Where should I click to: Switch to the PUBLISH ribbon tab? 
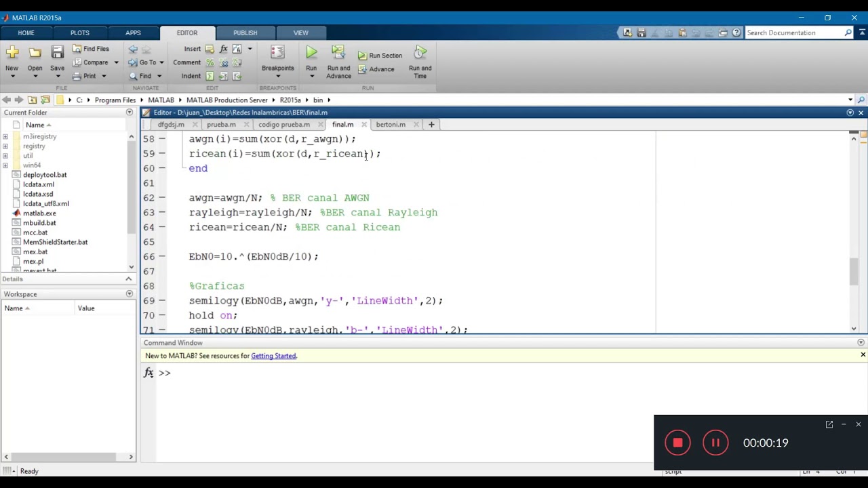[245, 33]
